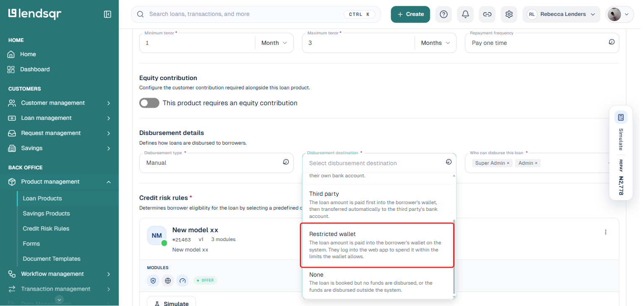Click the Maximum tenor value field
Viewport: 644px width, 306px height.
tap(359, 43)
